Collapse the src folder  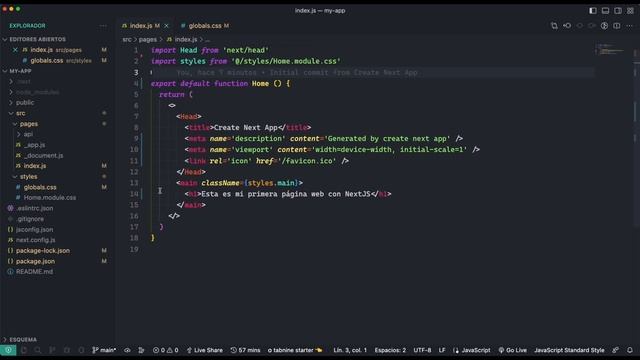[20, 113]
